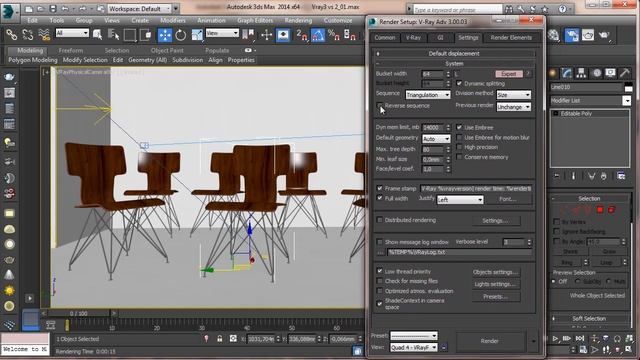Screen dimensions: 640x360
Task: Open the Motion command panel tab
Action: (x=596, y=73)
